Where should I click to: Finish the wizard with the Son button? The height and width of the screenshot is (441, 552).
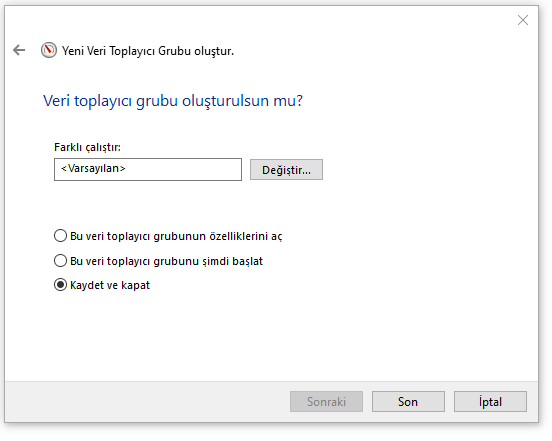click(408, 401)
